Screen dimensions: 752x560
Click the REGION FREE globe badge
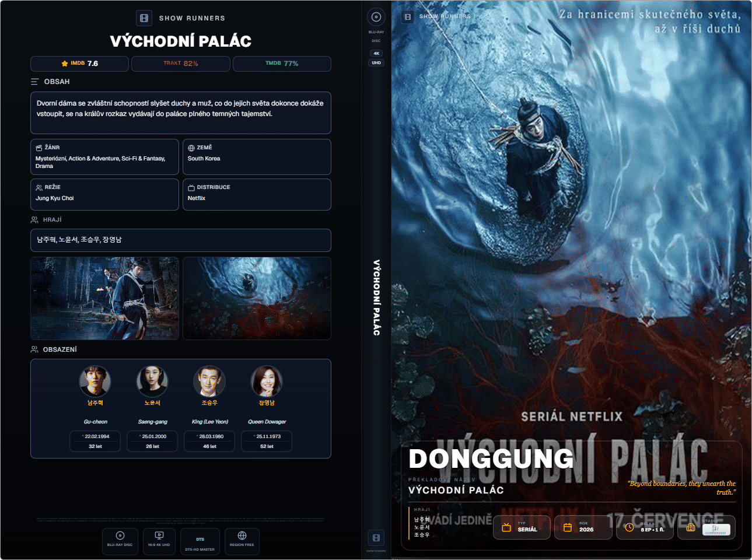tap(242, 541)
